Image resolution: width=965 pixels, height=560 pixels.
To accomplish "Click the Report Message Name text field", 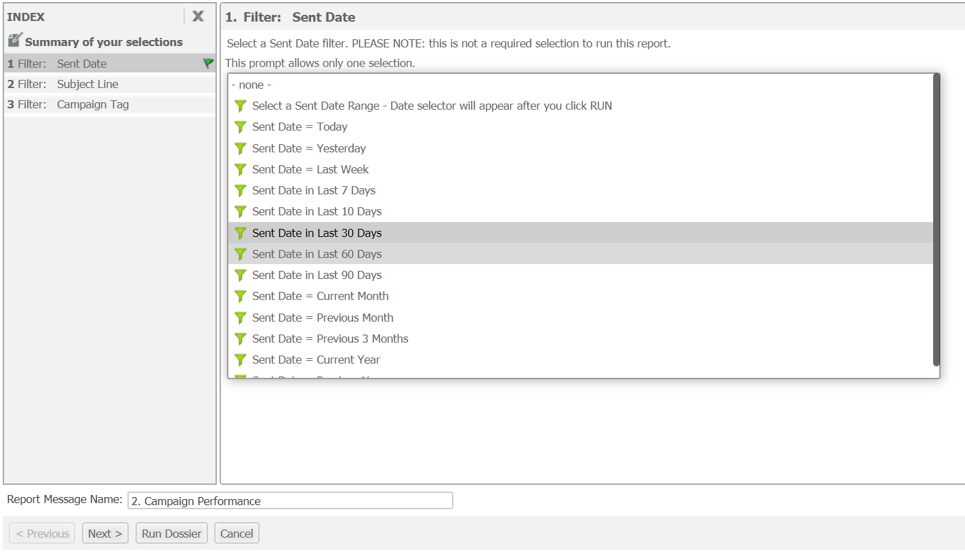I will click(290, 501).
